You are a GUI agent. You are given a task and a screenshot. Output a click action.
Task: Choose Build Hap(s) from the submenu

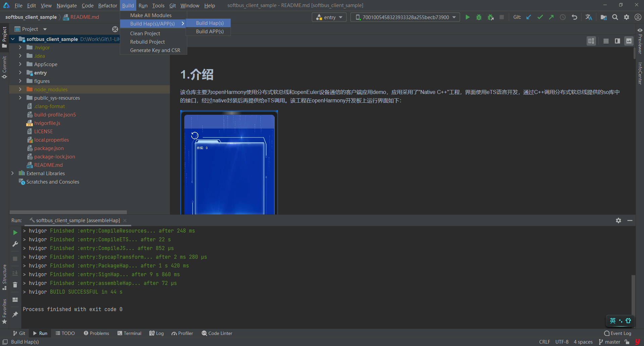[x=209, y=23]
